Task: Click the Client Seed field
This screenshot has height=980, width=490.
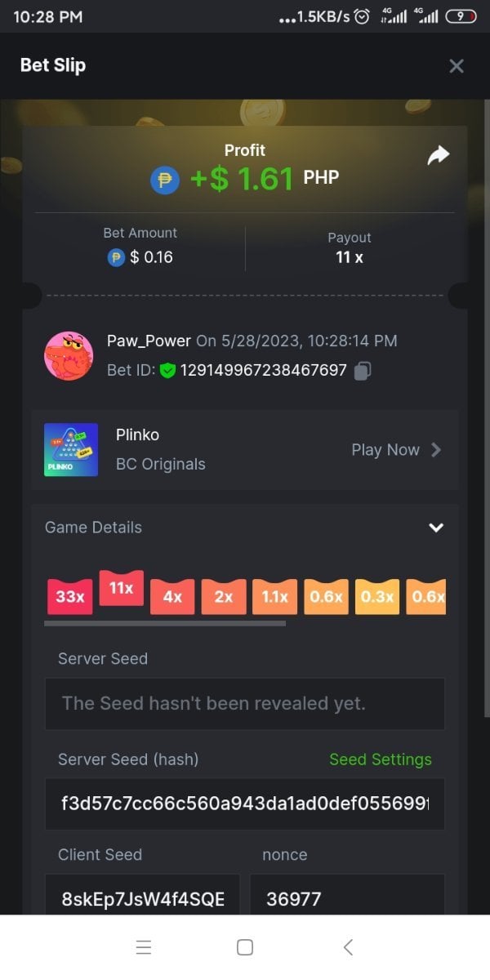Action: click(x=142, y=899)
